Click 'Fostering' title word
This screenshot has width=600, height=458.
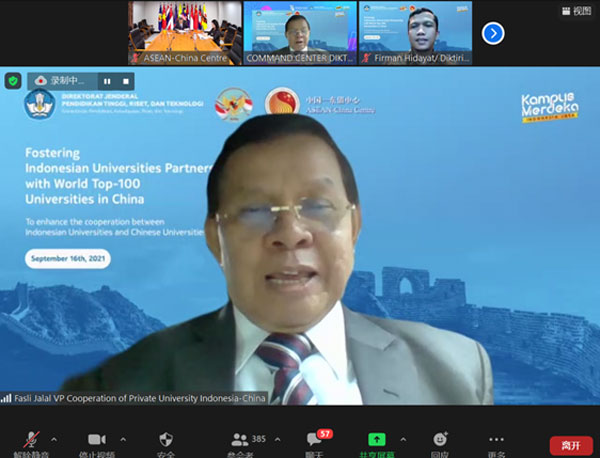coord(52,153)
